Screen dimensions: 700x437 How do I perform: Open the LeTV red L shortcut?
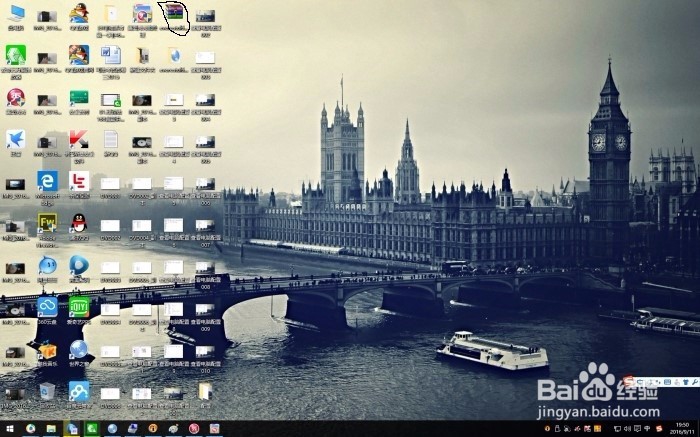click(x=79, y=181)
